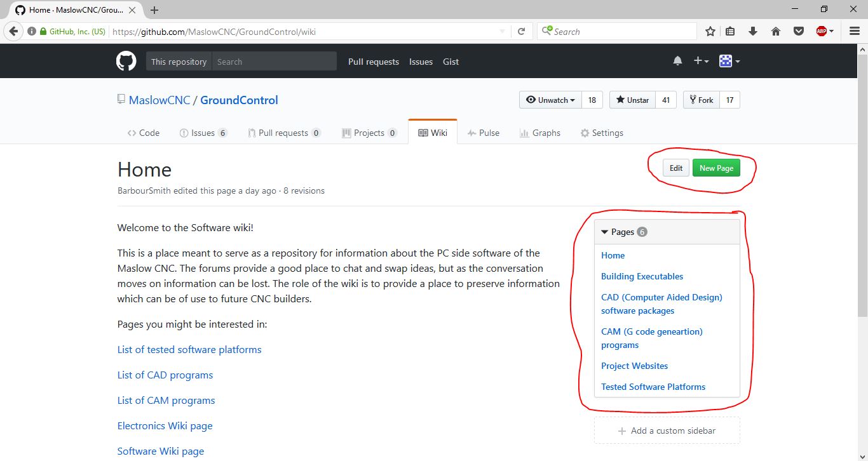Viewport: 868px width, 461px height.
Task: Open List of CAD programs link
Action: click(x=165, y=375)
